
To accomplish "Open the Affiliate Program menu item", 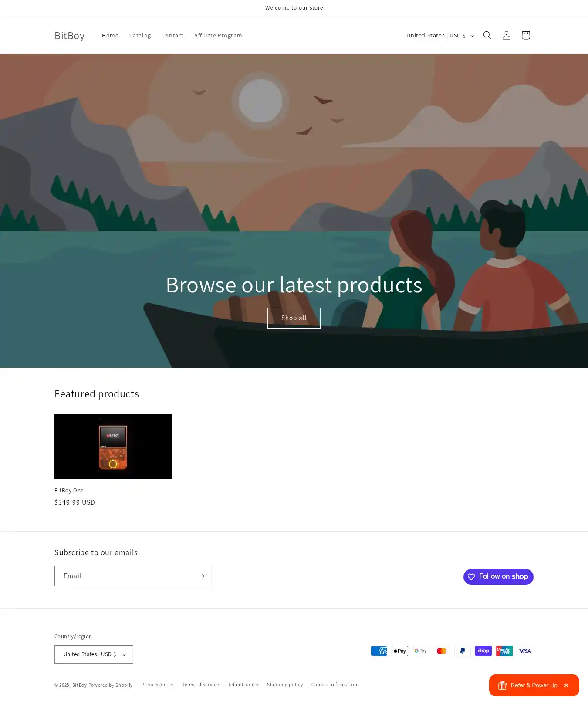I will [x=218, y=35].
